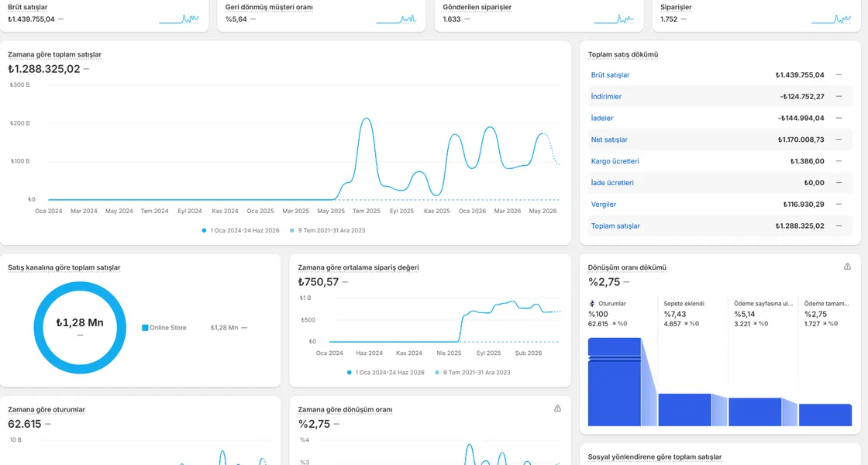Viewport: 868px width, 465px height.
Task: Click the Tem 2025 axis label on sales chart
Action: click(x=367, y=211)
